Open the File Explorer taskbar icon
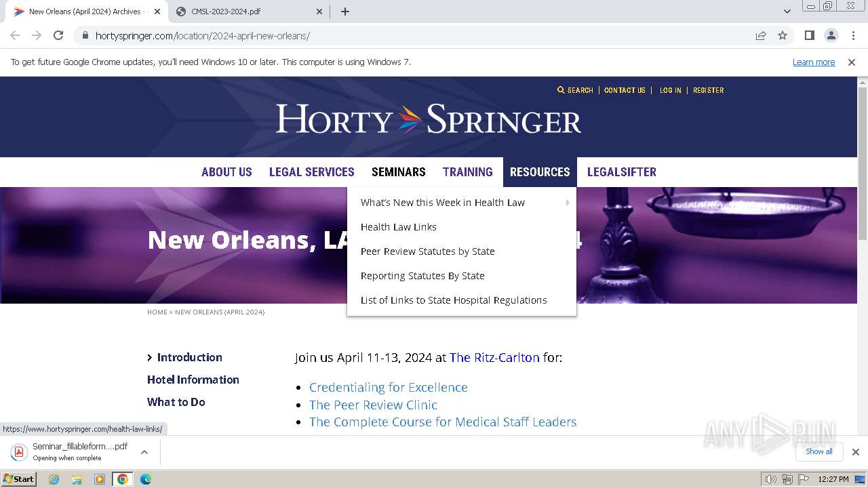868x488 pixels. pos(77,479)
